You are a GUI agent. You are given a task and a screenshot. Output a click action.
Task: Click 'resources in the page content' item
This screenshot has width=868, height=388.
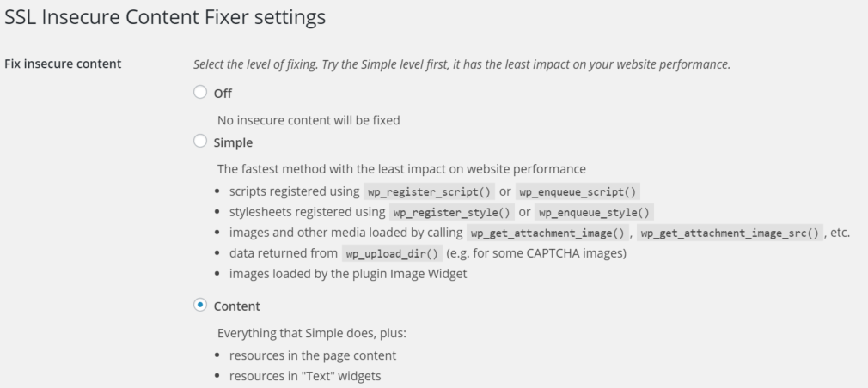pyautogui.click(x=313, y=355)
